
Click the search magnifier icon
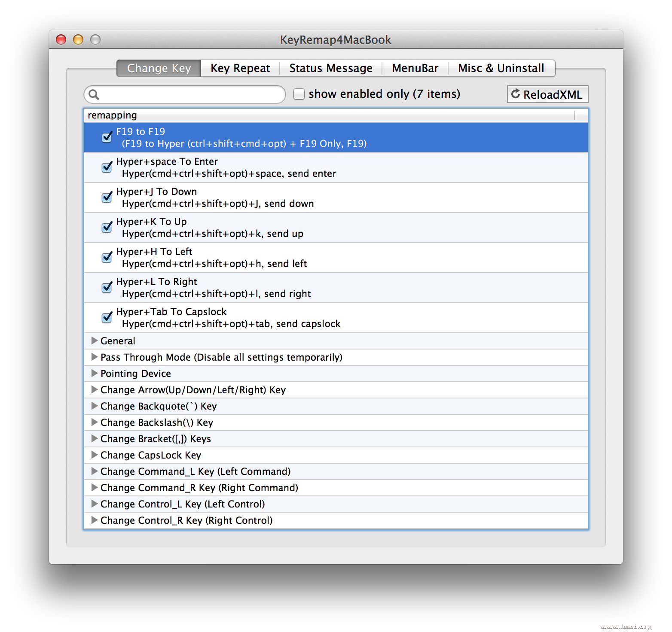pyautogui.click(x=94, y=95)
